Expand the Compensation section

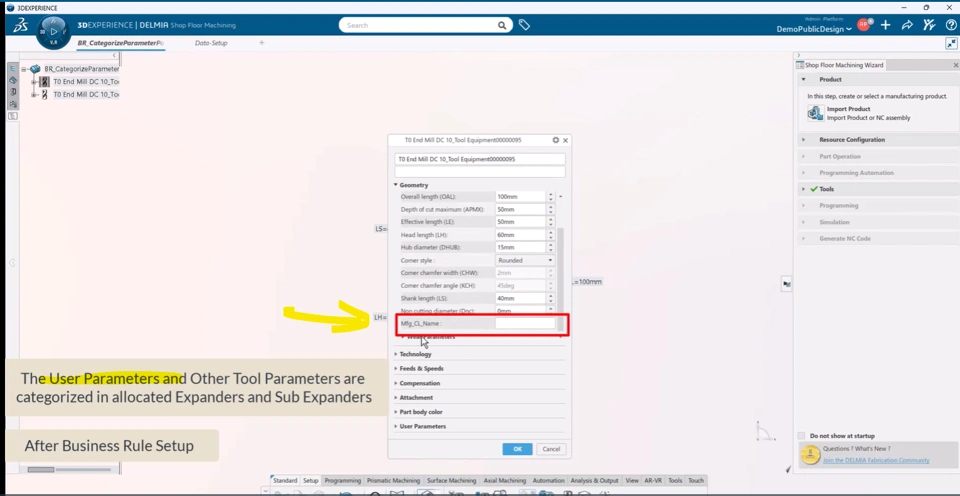396,383
